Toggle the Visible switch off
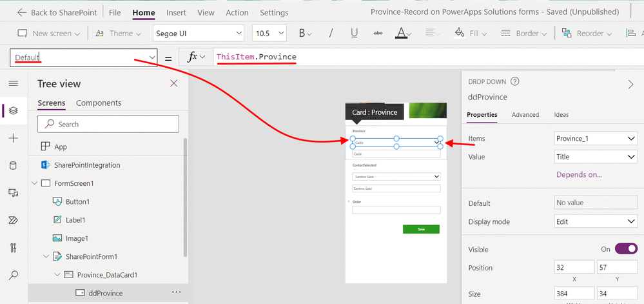644x304 pixels. pyautogui.click(x=626, y=249)
